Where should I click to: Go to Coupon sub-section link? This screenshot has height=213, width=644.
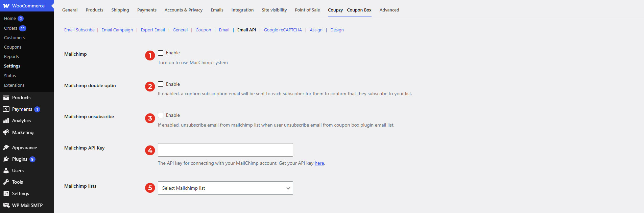click(203, 30)
